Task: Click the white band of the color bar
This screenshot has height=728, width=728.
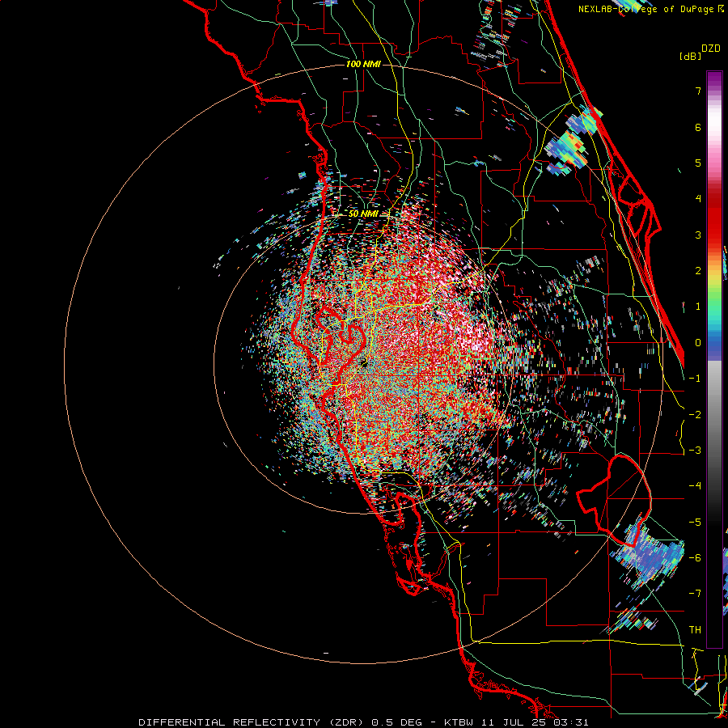Action: click(714, 121)
